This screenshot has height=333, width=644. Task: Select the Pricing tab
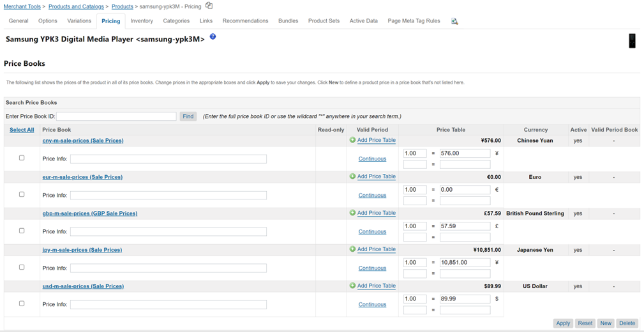pyautogui.click(x=111, y=21)
